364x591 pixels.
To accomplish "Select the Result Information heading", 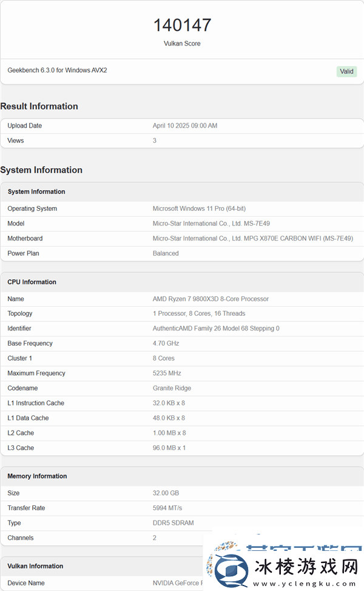I will coord(39,106).
